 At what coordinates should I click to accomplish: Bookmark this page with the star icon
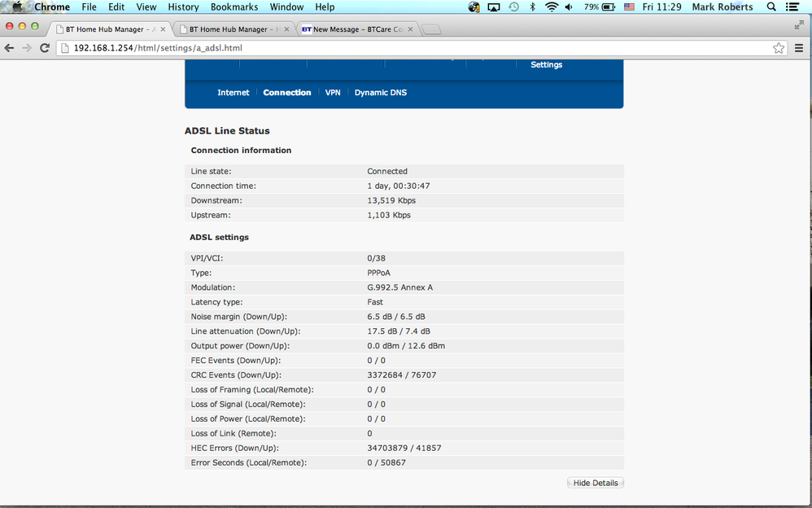click(x=779, y=48)
